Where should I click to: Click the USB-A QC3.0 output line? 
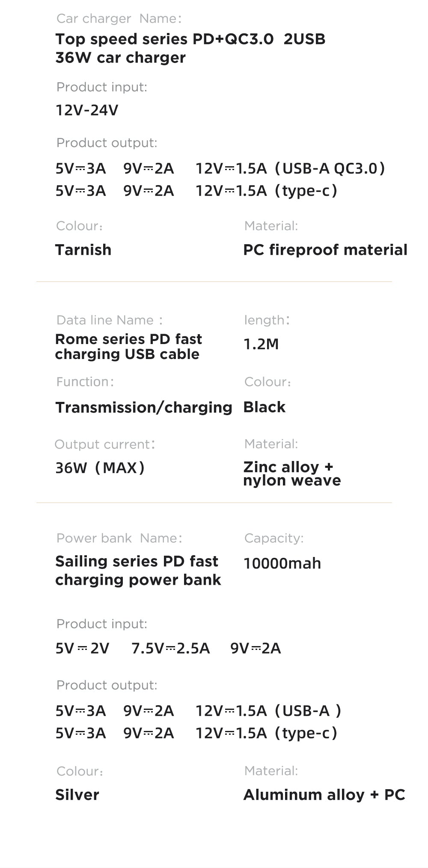(x=220, y=168)
